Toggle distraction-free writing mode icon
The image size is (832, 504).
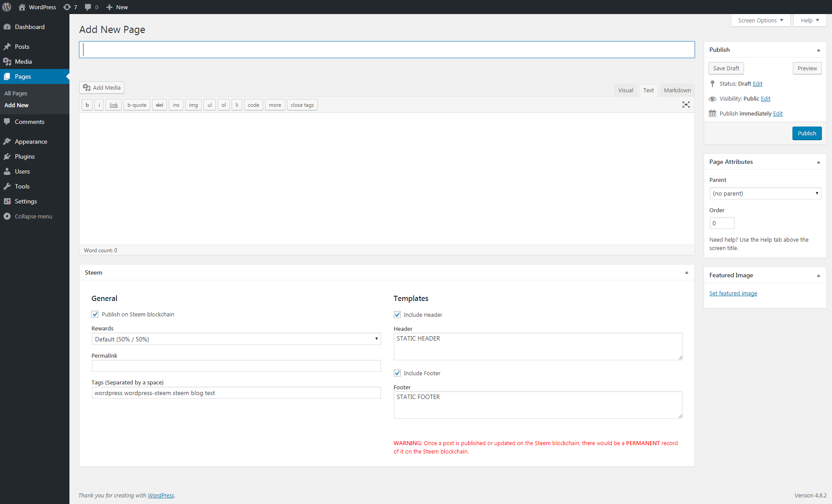click(x=686, y=105)
